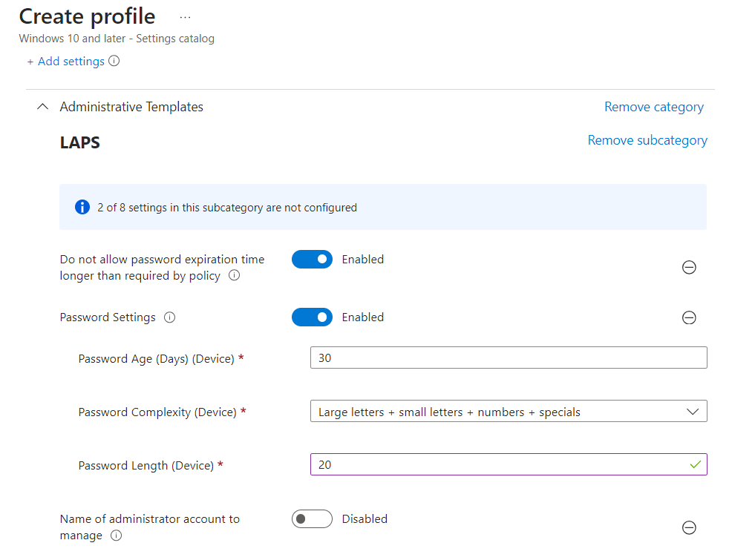Click the Administrative Templates heading

[131, 108]
